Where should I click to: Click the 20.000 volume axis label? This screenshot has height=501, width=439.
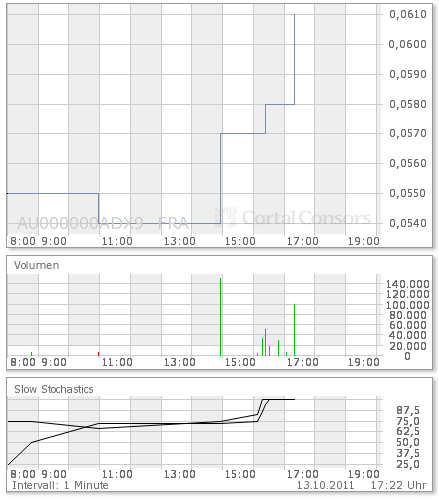[x=407, y=346]
